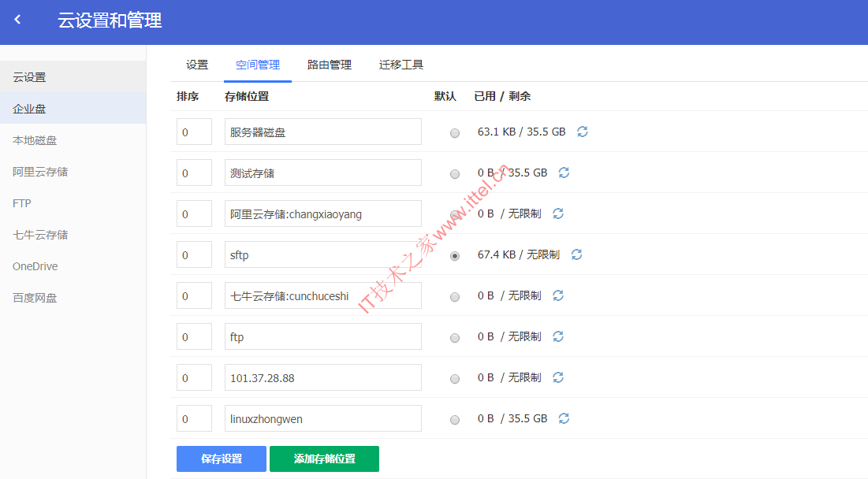Set ftp as default storage
Viewport: 868px width, 479px height.
pos(455,338)
